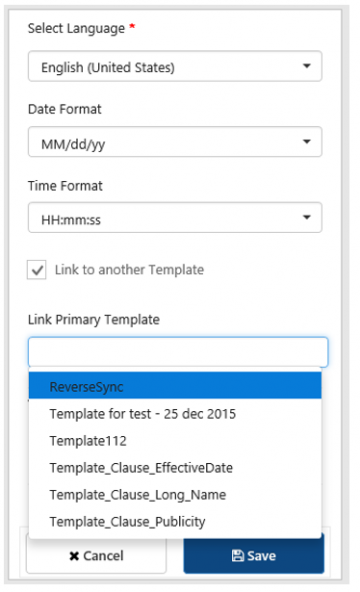The image size is (360, 592).
Task: Click the Date Format caret arrow
Action: [307, 142]
